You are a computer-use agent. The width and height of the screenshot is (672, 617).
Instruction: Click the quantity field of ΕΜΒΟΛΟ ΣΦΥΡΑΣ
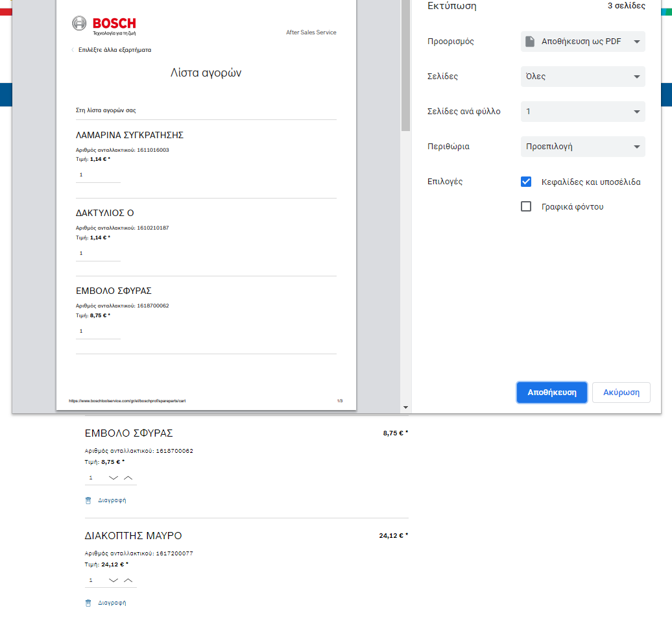95,478
